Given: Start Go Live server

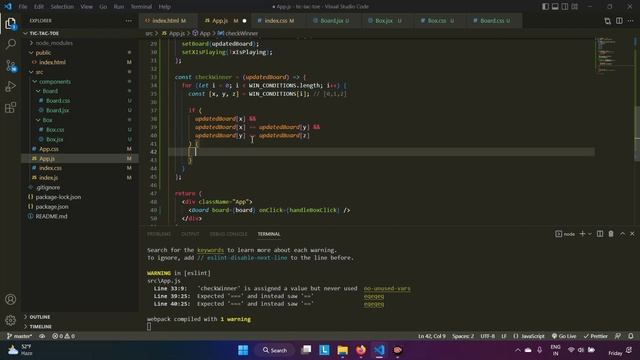Looking at the screenshot, I should click(564, 336).
